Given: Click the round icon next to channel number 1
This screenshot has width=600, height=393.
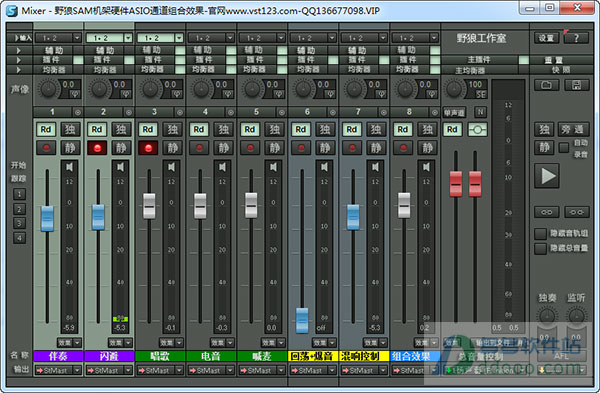Looking at the screenshot, I should coord(78,112).
